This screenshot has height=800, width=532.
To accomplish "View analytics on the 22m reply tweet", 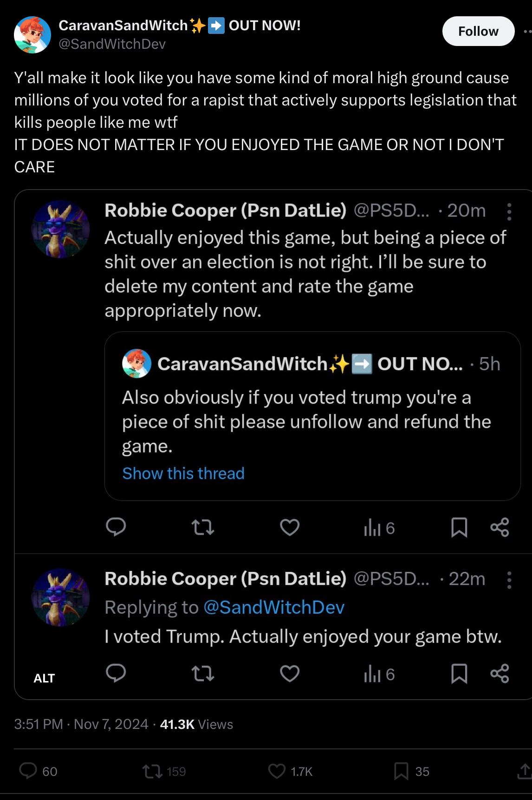I will 379,674.
